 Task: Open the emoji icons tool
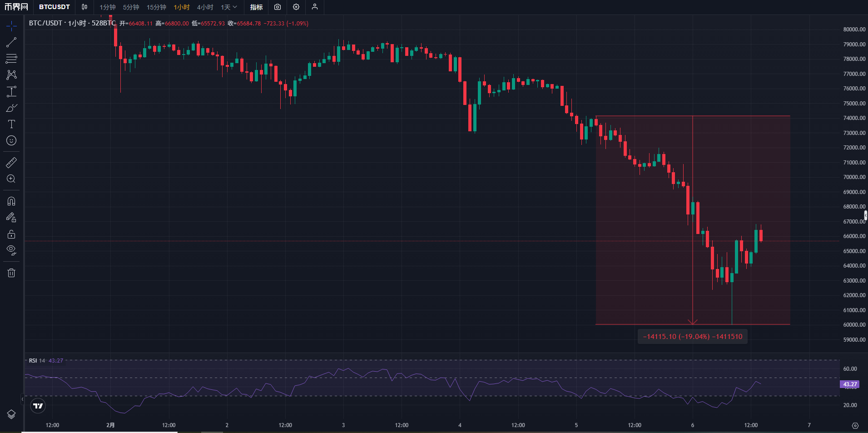11,140
